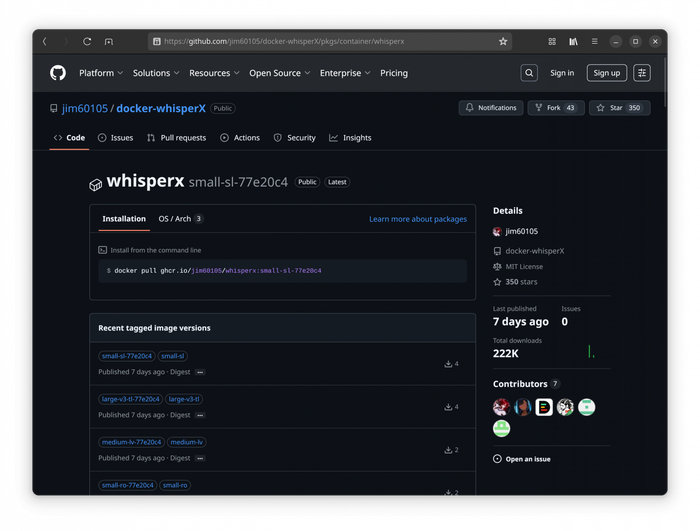Click the appearance settings icon next to Sign up
This screenshot has height=531, width=700.
(642, 73)
